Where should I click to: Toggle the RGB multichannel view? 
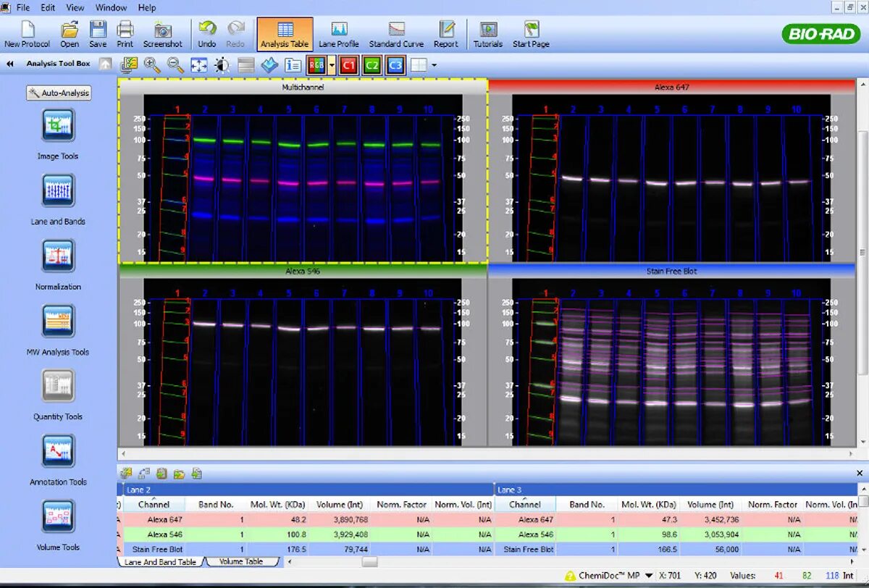point(316,64)
